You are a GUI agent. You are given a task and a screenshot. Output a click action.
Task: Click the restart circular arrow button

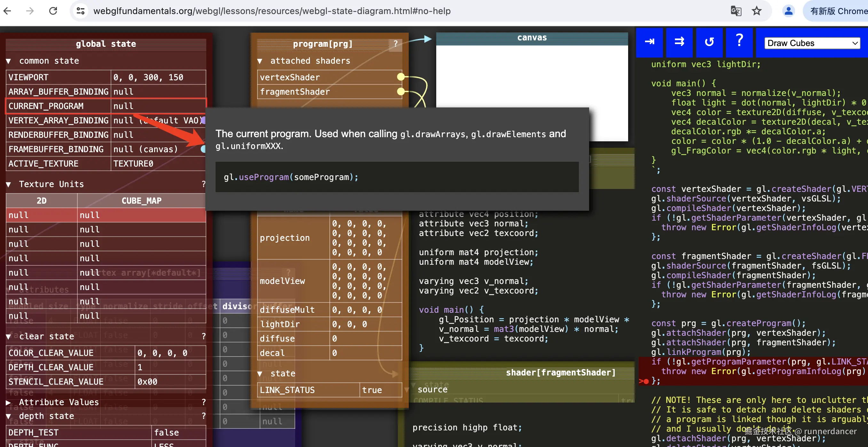coord(709,42)
